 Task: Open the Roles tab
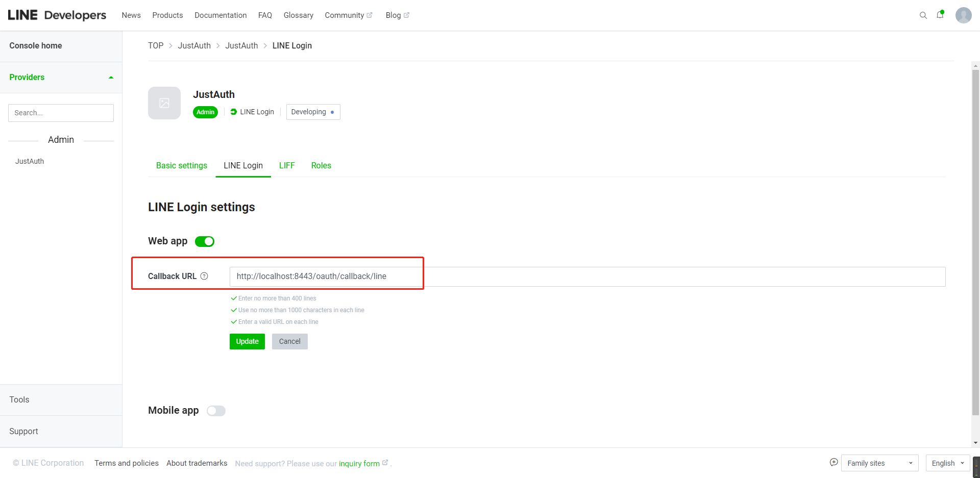[321, 165]
